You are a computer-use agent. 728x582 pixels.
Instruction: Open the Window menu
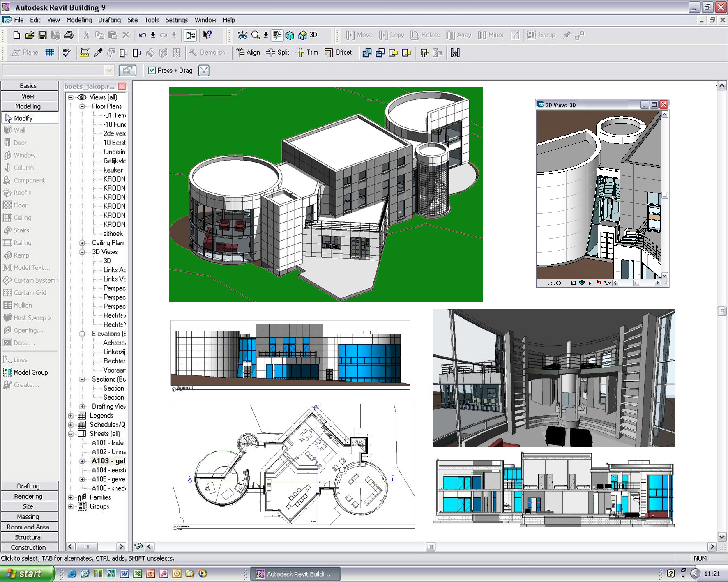pos(205,20)
